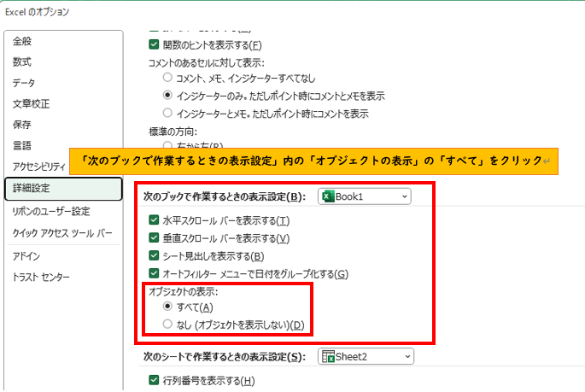This screenshot has height=392, width=585.
Task: Click the 詳細設定 category
Action: pyautogui.click(x=63, y=189)
